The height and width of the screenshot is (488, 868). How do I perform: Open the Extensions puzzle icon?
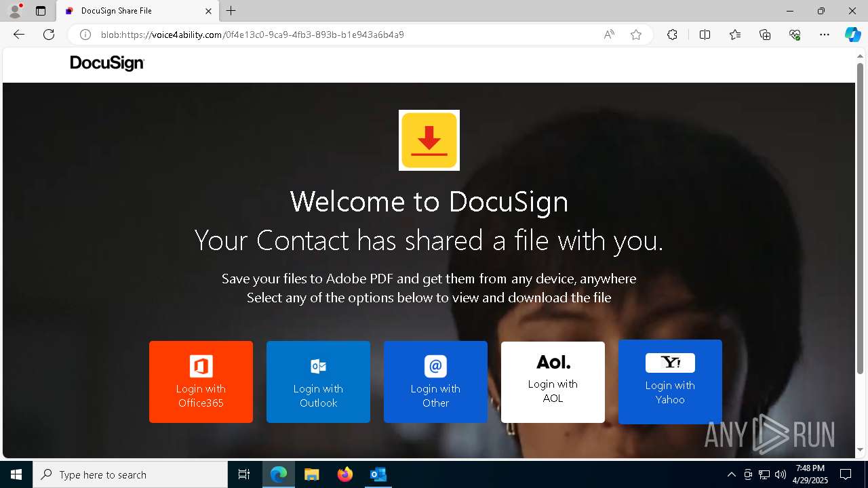pyautogui.click(x=672, y=35)
